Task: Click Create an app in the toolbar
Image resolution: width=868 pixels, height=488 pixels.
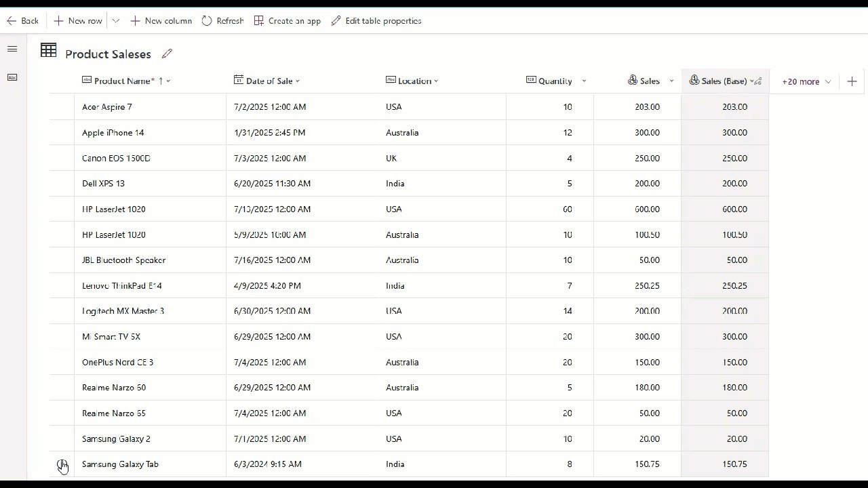Action: tap(287, 20)
